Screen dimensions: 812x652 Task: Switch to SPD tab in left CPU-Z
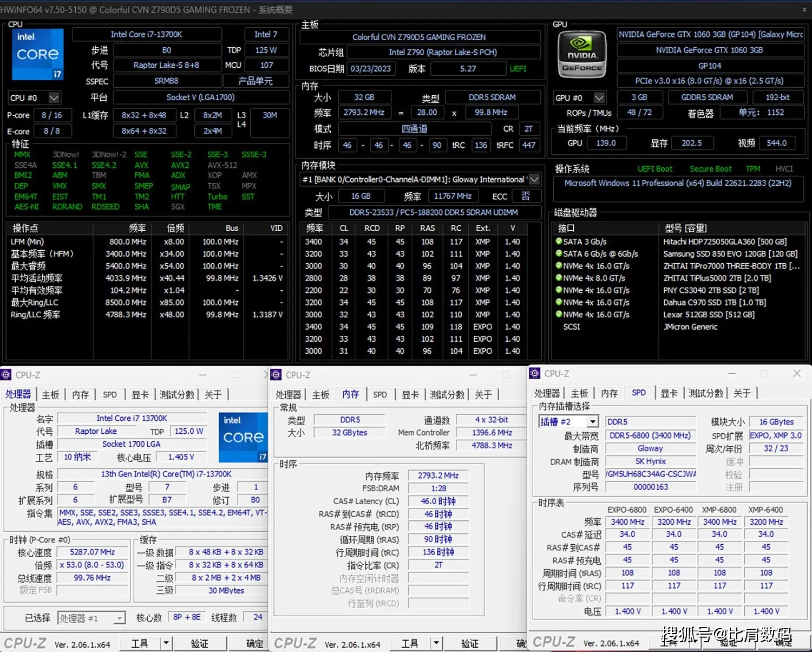point(110,395)
